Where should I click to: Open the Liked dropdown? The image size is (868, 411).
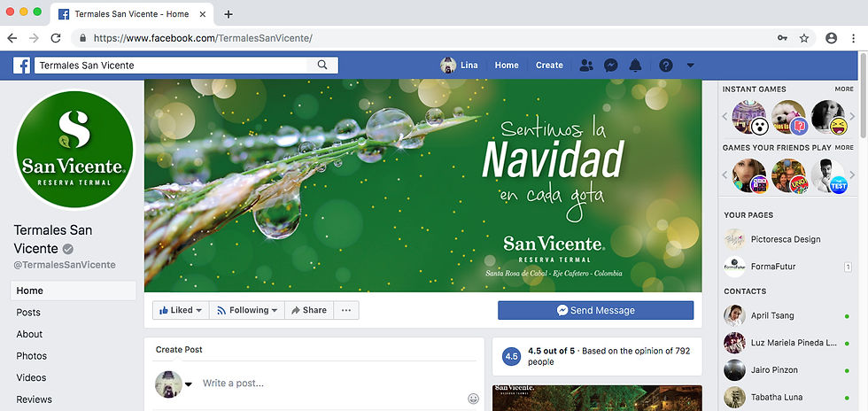pyautogui.click(x=181, y=310)
